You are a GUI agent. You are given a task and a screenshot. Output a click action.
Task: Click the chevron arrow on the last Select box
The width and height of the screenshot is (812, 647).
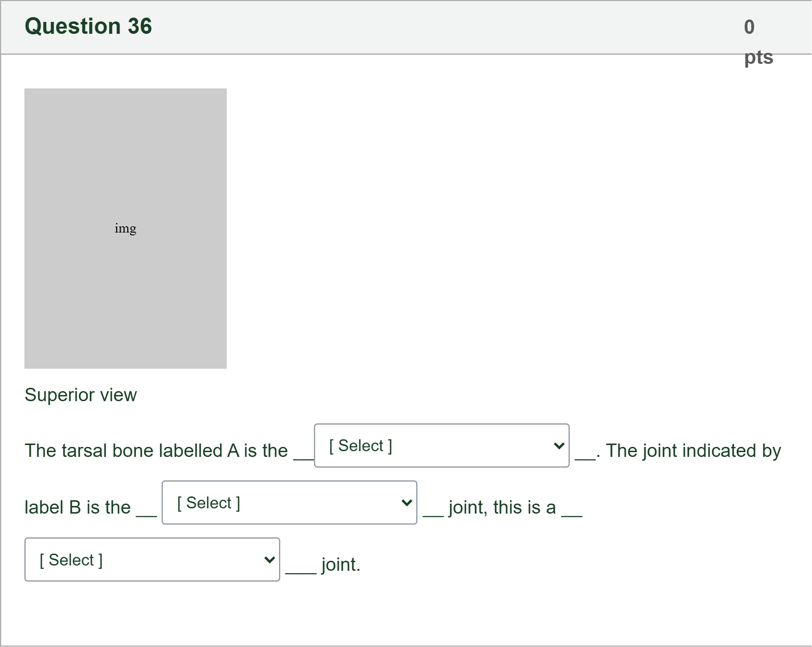click(269, 560)
